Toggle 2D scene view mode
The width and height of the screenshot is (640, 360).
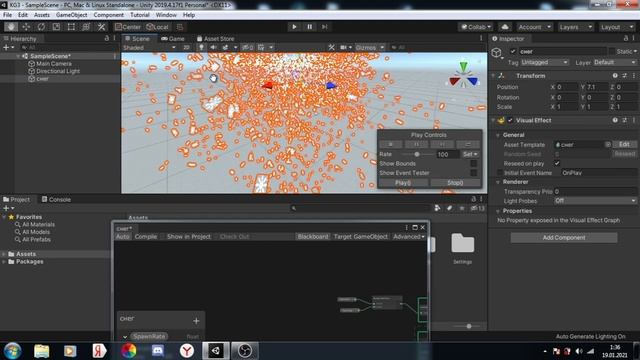tap(186, 47)
